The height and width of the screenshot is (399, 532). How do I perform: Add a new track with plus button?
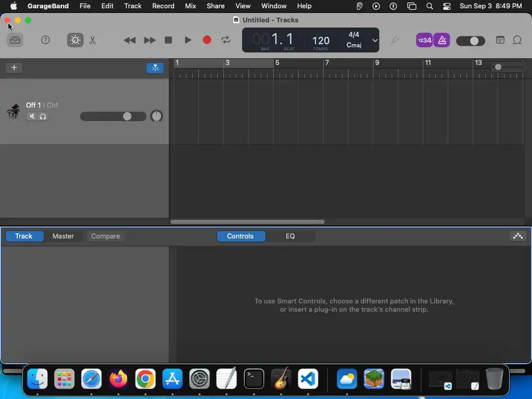click(14, 68)
